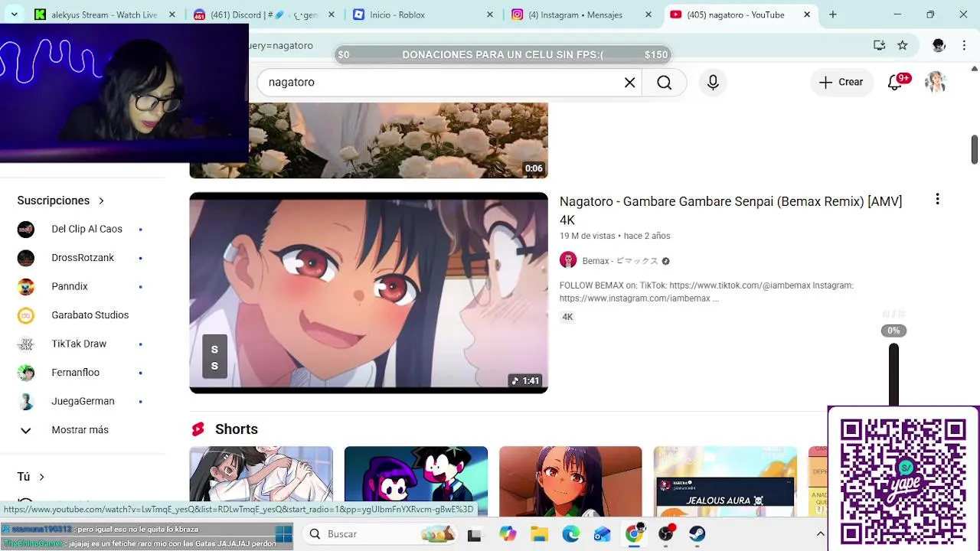The width and height of the screenshot is (980, 551).
Task: Open YouTube notifications bell
Action: pyautogui.click(x=894, y=83)
